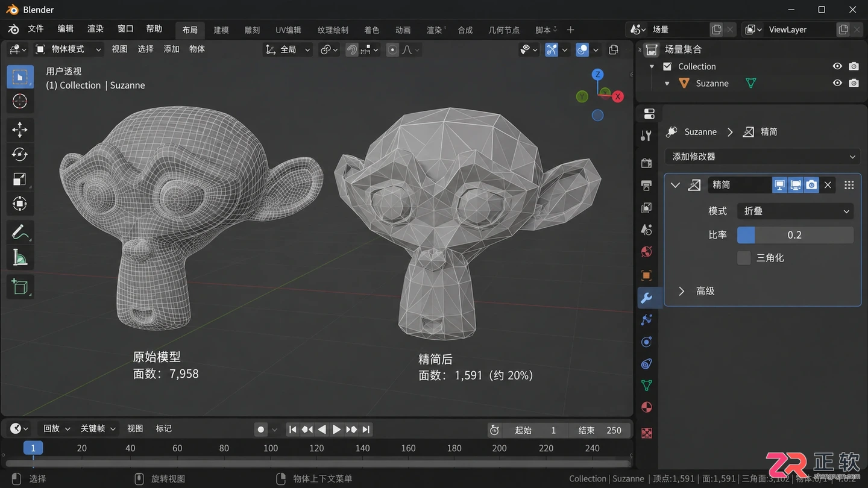Screen dimensions: 868x488
Task: Open the 关键帧 dropdown in timeline
Action: point(98,428)
